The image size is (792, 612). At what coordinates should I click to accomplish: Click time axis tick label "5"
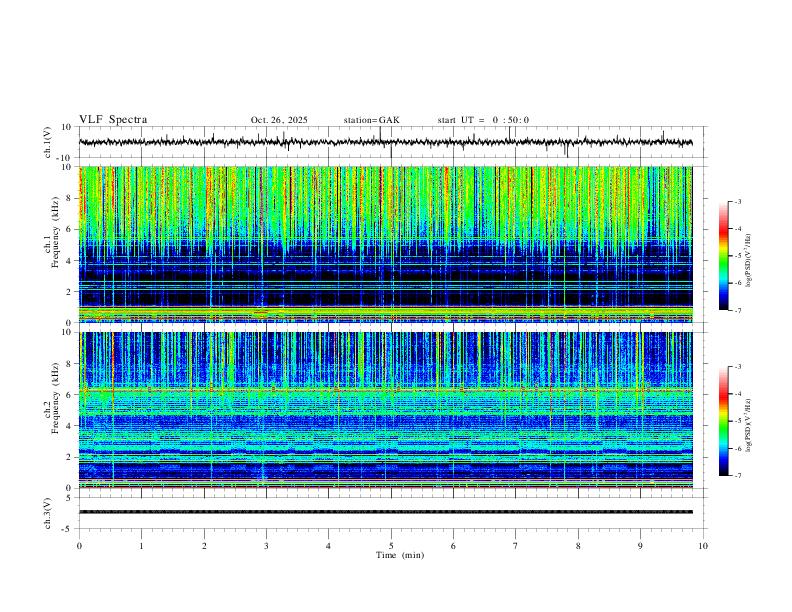391,546
